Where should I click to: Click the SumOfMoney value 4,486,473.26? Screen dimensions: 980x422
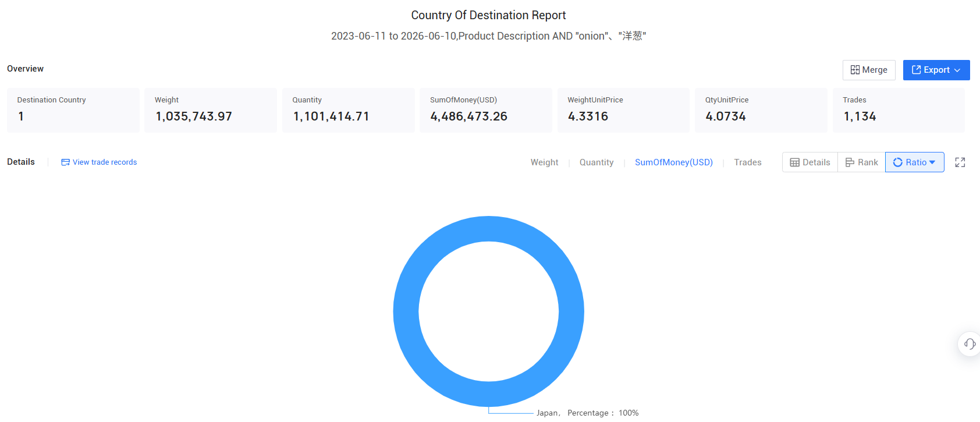tap(469, 116)
